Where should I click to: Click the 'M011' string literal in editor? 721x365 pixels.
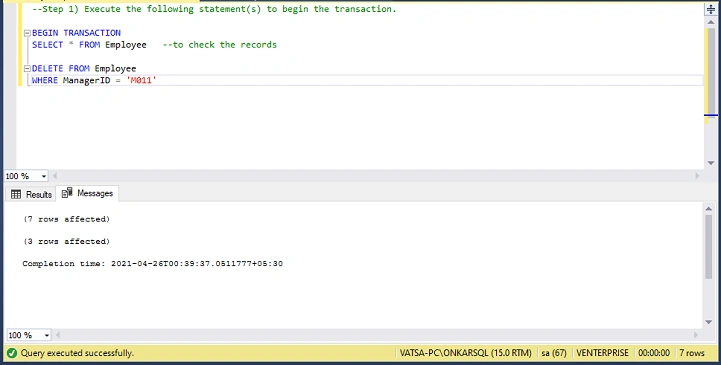click(x=142, y=80)
